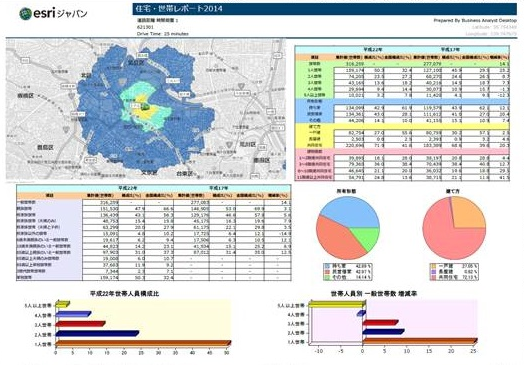Click the 世帯人員別 一般世帯数 増減率 chart title
Screen dimensions: 524x365
pos(374,294)
